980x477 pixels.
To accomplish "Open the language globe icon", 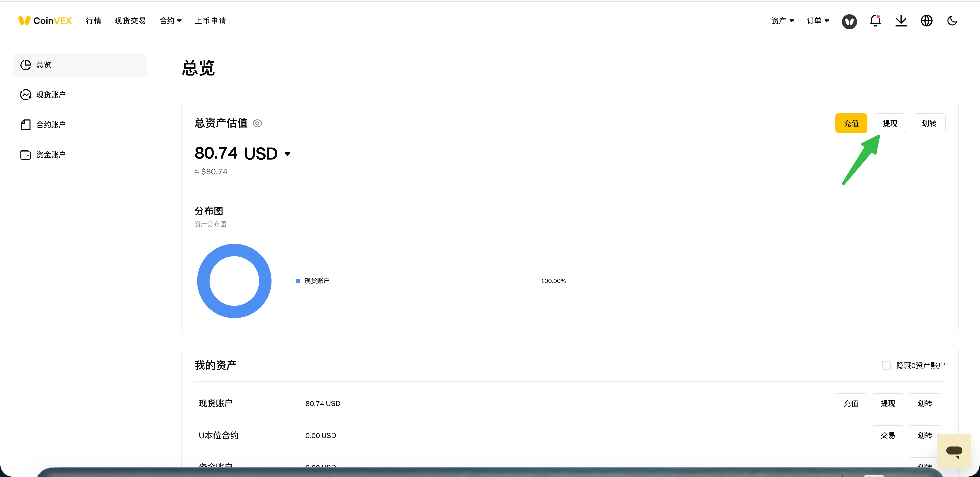I will tap(926, 21).
